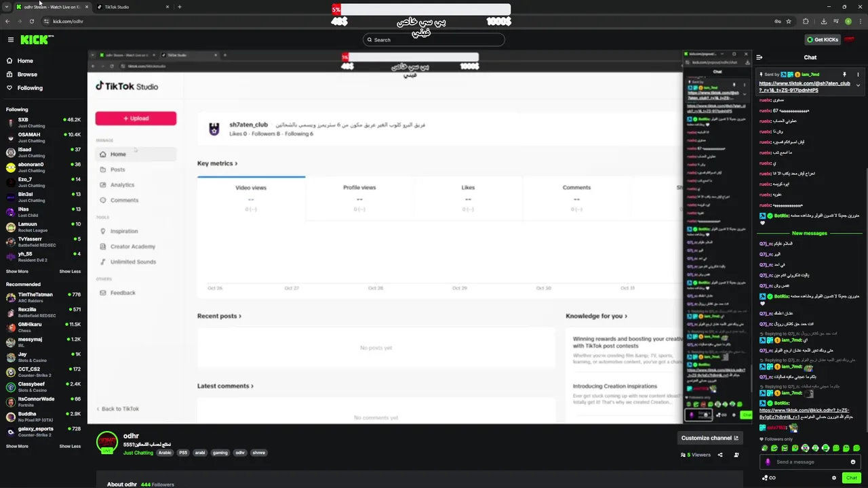Reload the page in browser
Image resolution: width=868 pixels, height=488 pixels.
[x=31, y=21]
